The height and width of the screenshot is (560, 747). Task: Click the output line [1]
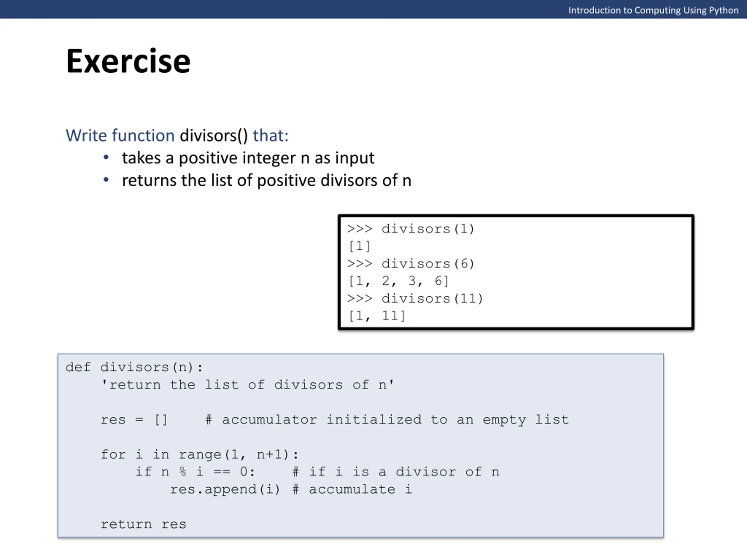[x=360, y=246]
